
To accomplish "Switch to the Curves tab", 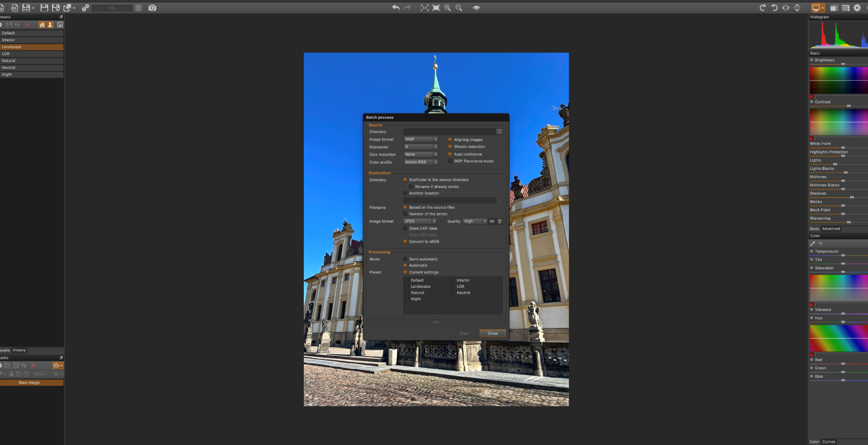I will 828,442.
